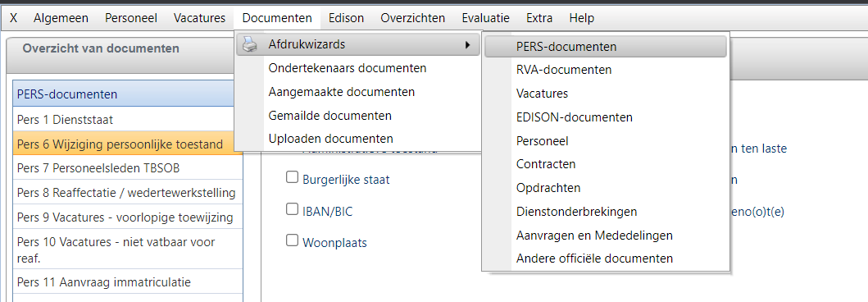The image size is (868, 302).
Task: Choose Pers 7 Personeelsleden TBSOB
Action: 127,167
